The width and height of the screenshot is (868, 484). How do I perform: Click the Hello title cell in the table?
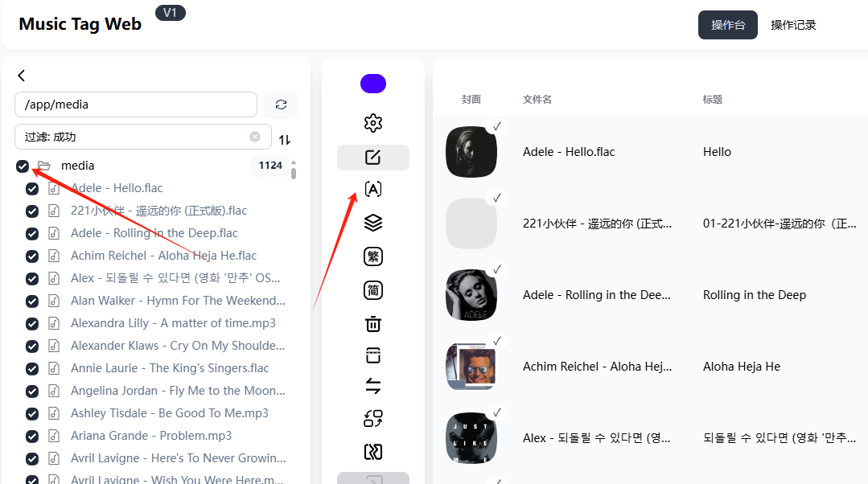(x=717, y=152)
